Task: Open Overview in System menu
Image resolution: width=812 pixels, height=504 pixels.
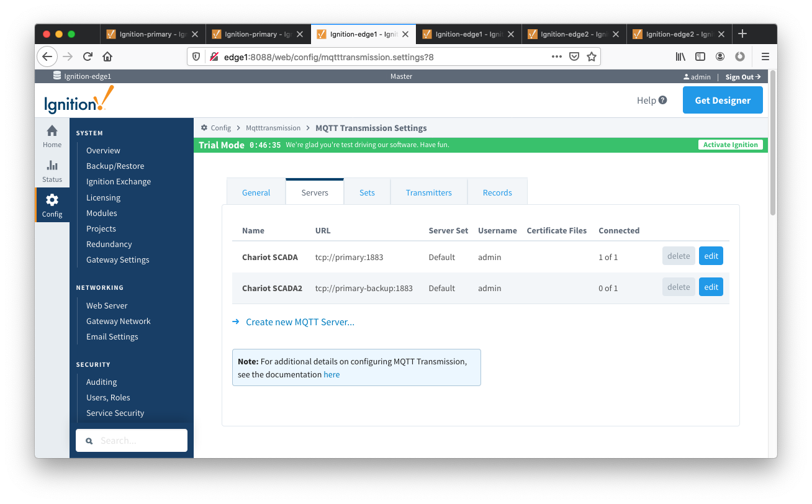Action: click(x=103, y=150)
